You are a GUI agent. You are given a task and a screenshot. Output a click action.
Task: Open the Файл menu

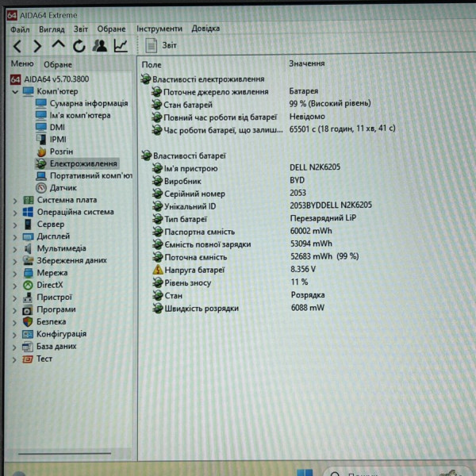point(20,29)
